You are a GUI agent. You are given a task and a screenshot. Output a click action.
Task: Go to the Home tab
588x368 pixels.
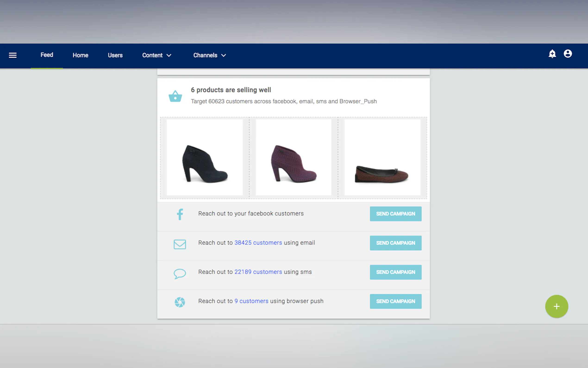[80, 55]
